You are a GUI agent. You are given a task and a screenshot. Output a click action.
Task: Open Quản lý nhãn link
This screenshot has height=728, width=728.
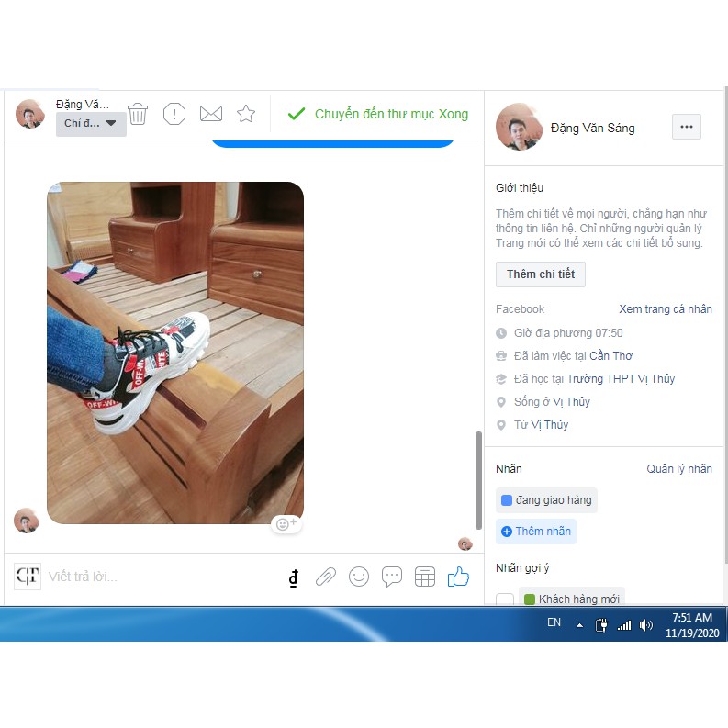679,469
